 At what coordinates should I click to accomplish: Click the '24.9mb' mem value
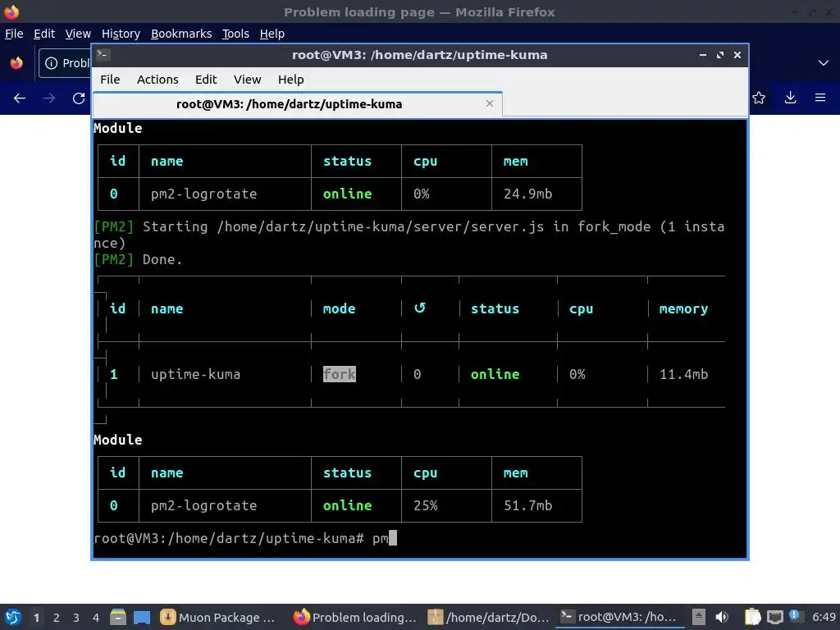tap(527, 194)
